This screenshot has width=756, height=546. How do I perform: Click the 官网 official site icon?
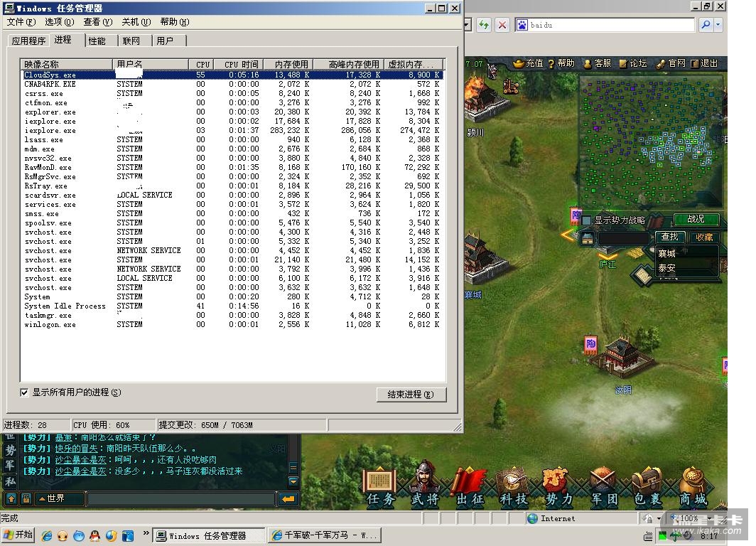pos(661,64)
